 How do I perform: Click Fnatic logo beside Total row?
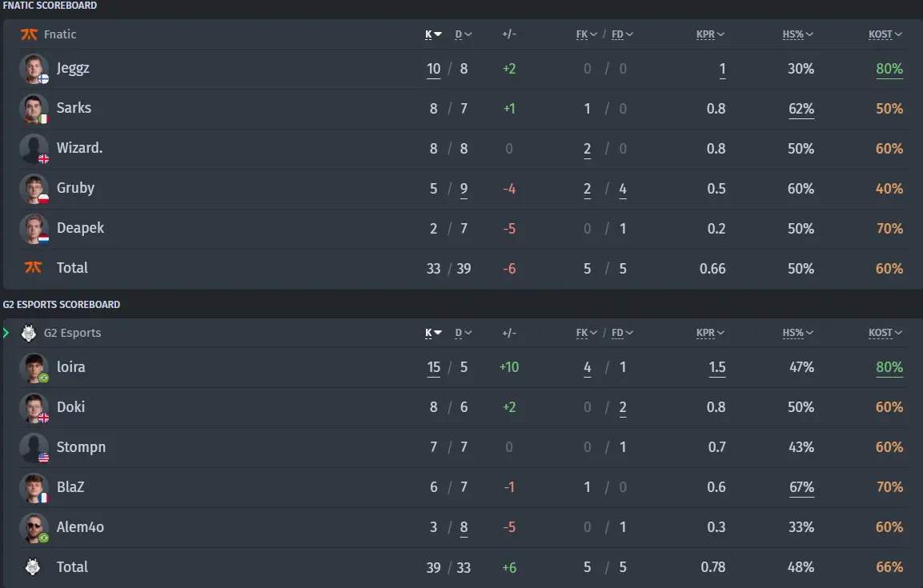(33, 267)
